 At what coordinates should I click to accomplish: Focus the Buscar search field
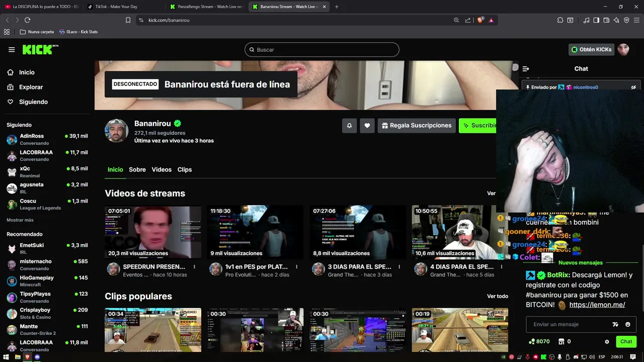322,50
